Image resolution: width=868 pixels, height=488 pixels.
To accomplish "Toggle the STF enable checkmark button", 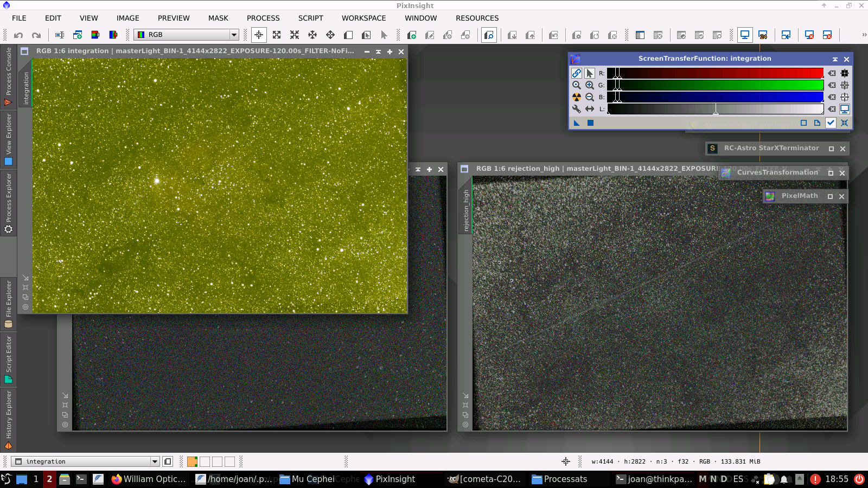I will tap(831, 123).
